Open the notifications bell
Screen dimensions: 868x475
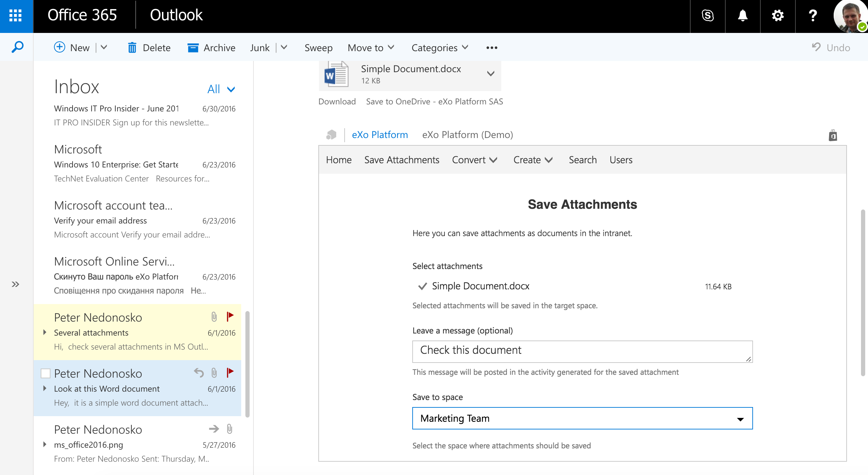click(x=742, y=15)
